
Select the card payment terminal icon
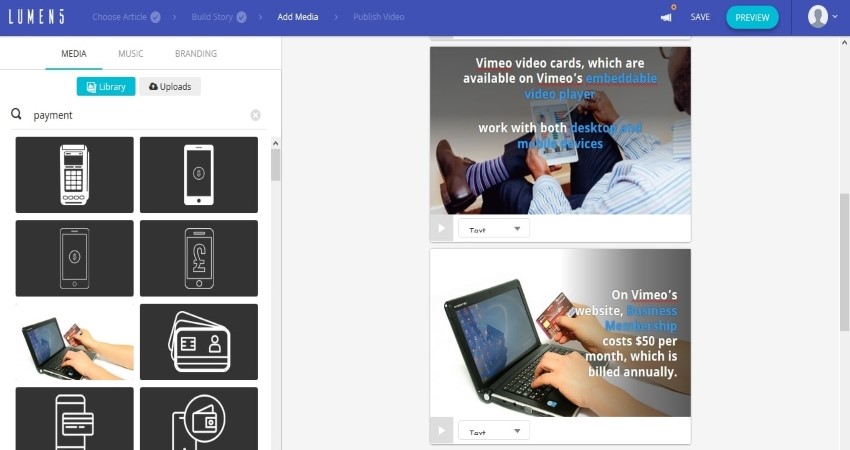(74, 175)
